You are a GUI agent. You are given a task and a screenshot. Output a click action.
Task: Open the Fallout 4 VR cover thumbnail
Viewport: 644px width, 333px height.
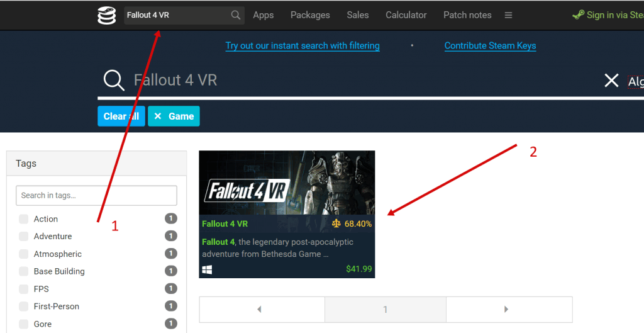[287, 183]
